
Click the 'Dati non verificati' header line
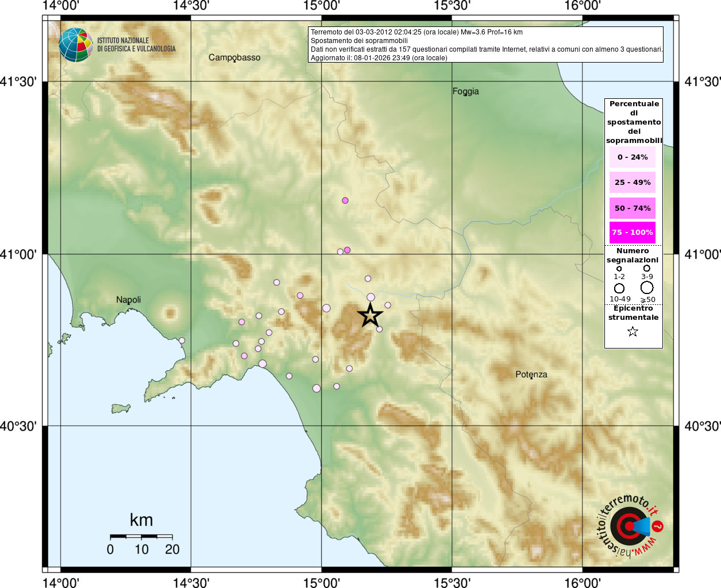pyautogui.click(x=487, y=49)
